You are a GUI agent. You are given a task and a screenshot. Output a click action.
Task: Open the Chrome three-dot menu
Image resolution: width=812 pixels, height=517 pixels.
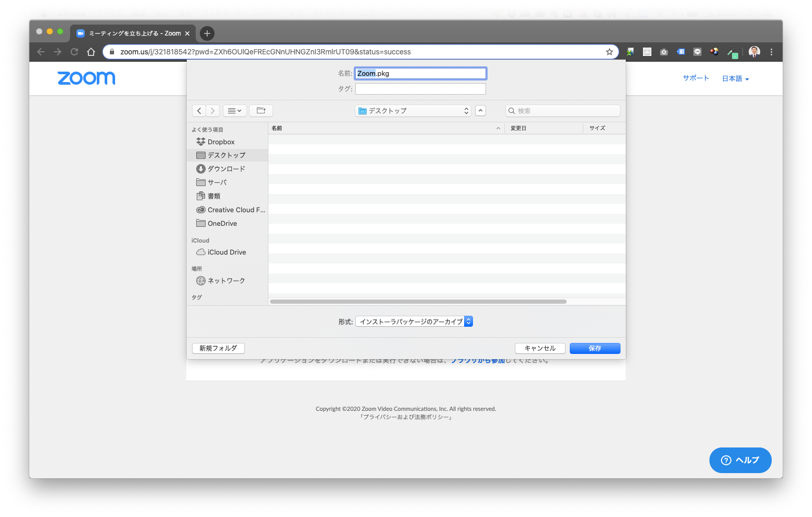click(x=771, y=52)
